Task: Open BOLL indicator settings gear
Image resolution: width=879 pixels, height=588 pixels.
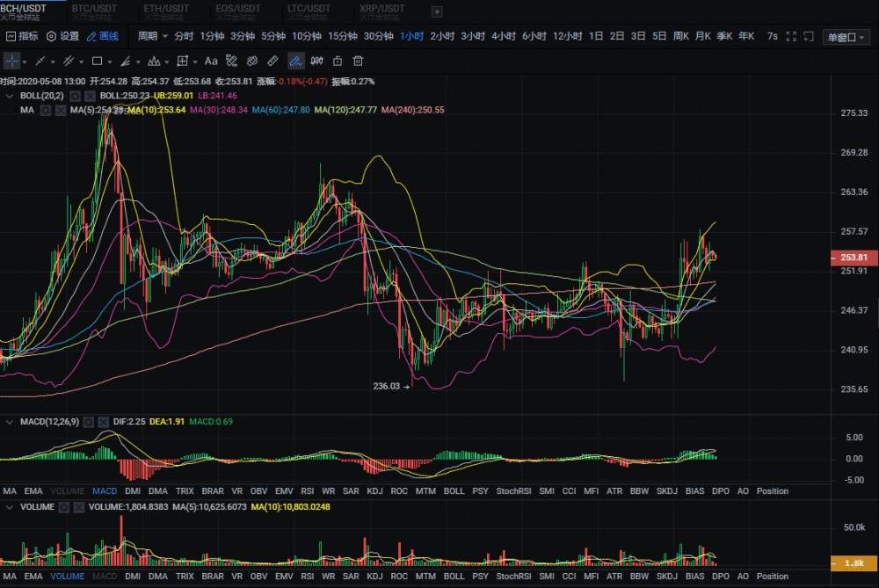Action: tap(76, 96)
